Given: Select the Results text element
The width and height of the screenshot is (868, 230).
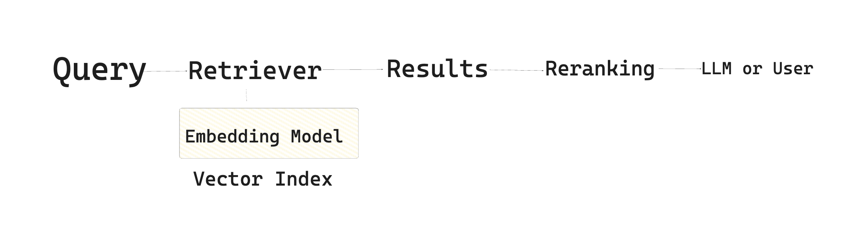Looking at the screenshot, I should coord(437,69).
